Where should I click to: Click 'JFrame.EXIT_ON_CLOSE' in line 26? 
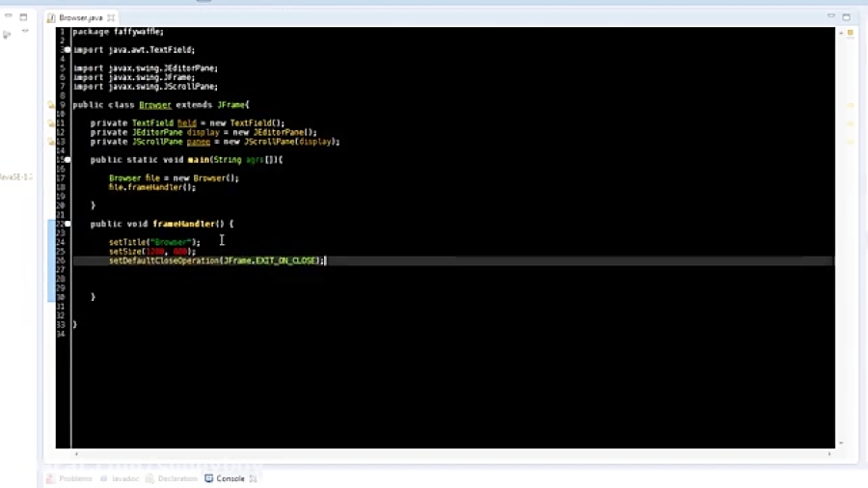270,260
